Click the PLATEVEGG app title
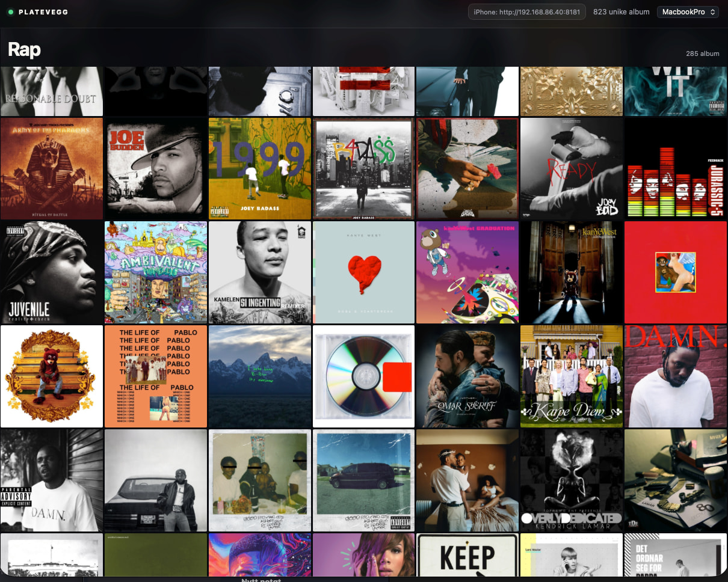The width and height of the screenshot is (728, 582). click(43, 12)
